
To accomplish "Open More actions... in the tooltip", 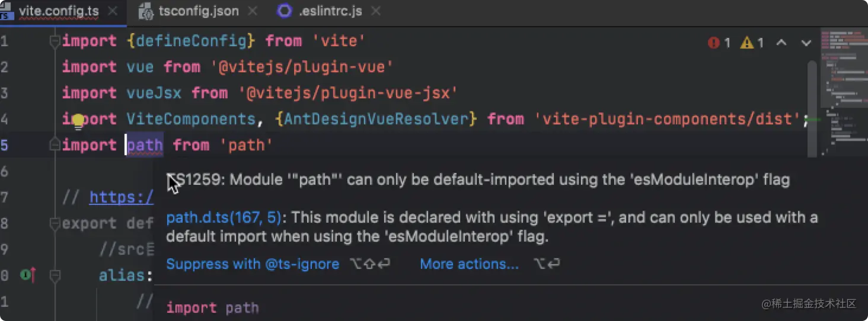I will click(469, 264).
